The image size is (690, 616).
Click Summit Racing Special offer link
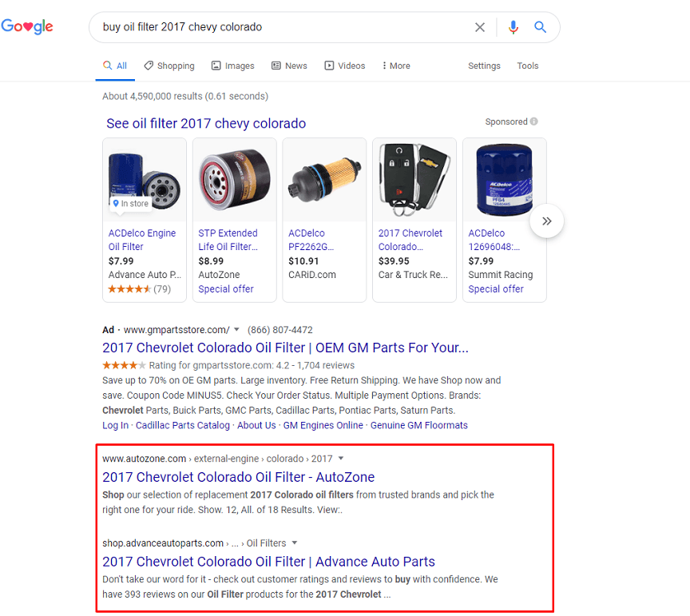[x=496, y=289]
